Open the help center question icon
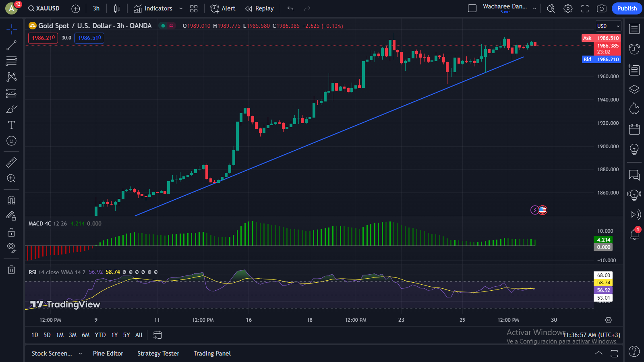This screenshot has height=362, width=644. pos(634,352)
